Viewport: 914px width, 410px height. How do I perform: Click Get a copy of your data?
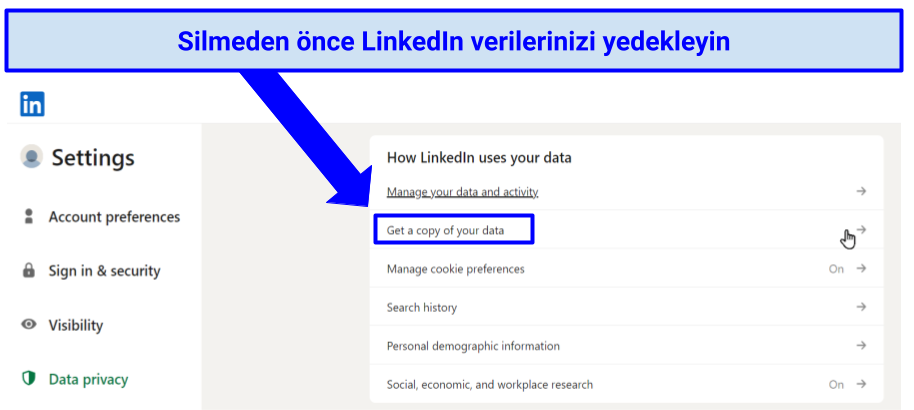point(445,230)
